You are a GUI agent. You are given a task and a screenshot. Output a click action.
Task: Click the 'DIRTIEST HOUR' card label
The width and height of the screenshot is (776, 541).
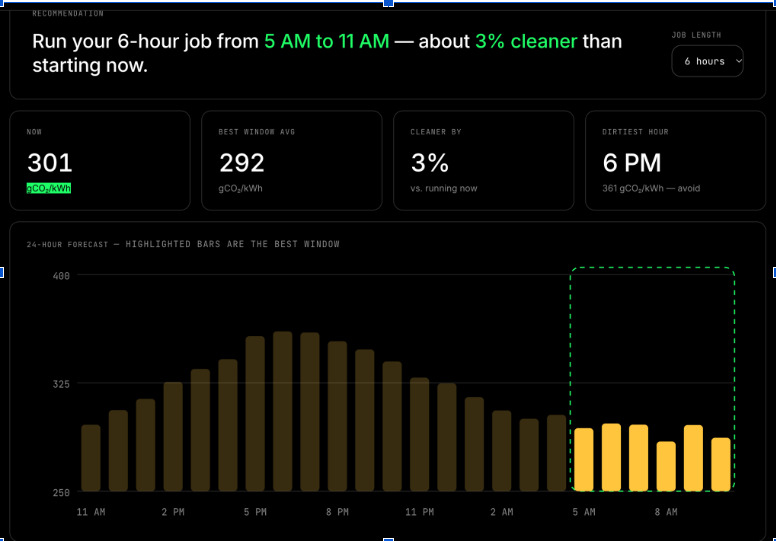(x=635, y=132)
